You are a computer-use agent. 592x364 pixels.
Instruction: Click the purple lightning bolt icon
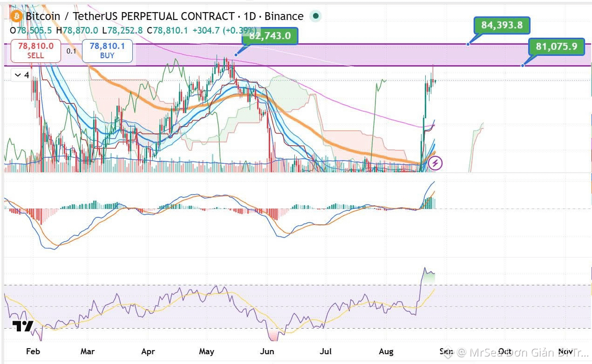[x=435, y=163]
